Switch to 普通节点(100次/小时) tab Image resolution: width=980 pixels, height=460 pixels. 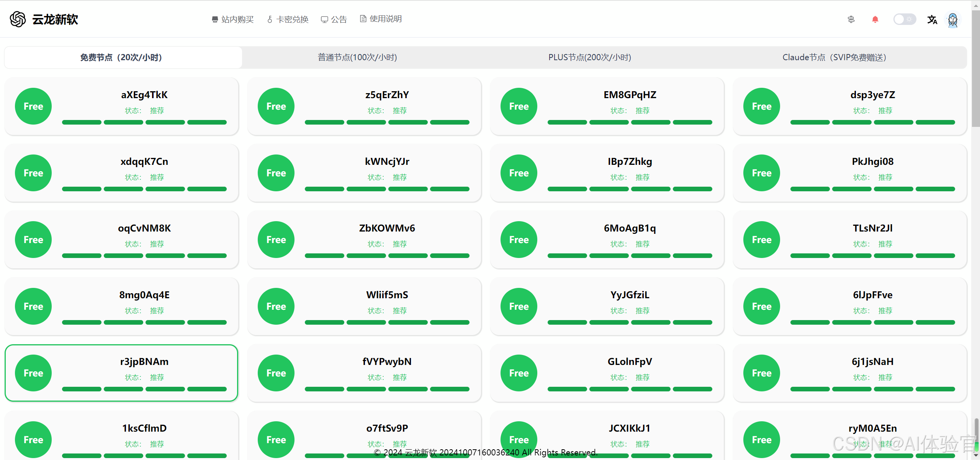point(357,58)
